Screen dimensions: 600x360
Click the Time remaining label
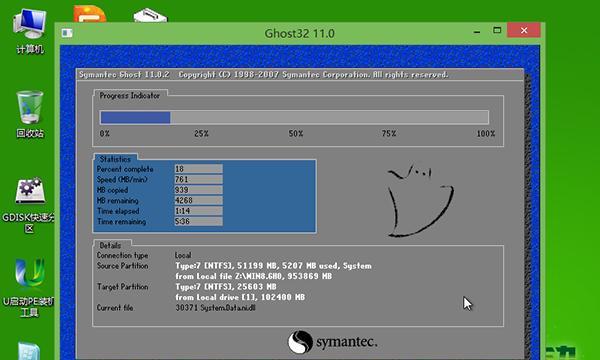[122, 222]
